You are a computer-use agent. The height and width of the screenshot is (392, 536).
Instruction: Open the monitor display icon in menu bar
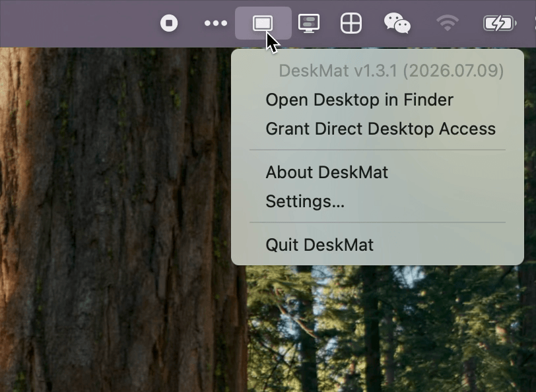tap(309, 23)
